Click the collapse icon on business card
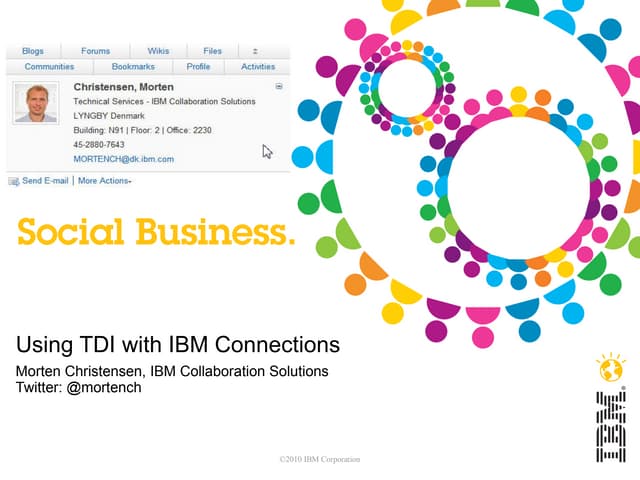This screenshot has height=480, width=640. pyautogui.click(x=279, y=87)
